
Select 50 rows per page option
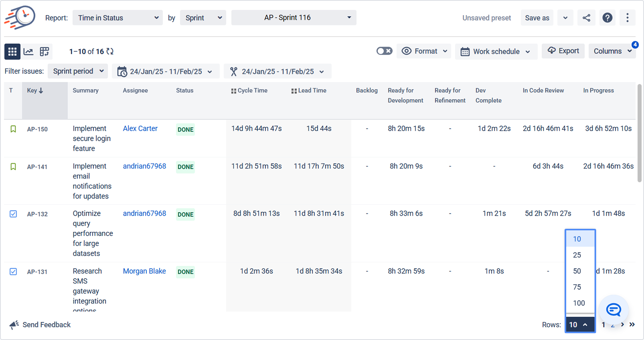(x=577, y=271)
